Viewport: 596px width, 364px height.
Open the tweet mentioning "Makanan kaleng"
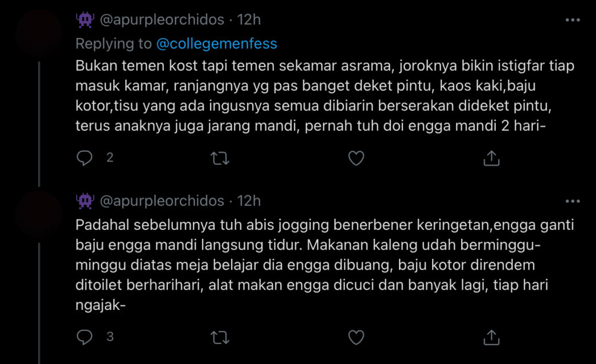(324, 265)
